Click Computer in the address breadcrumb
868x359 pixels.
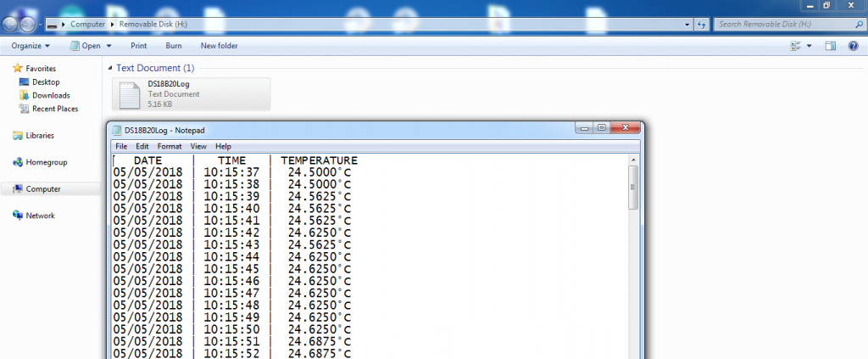tap(87, 25)
